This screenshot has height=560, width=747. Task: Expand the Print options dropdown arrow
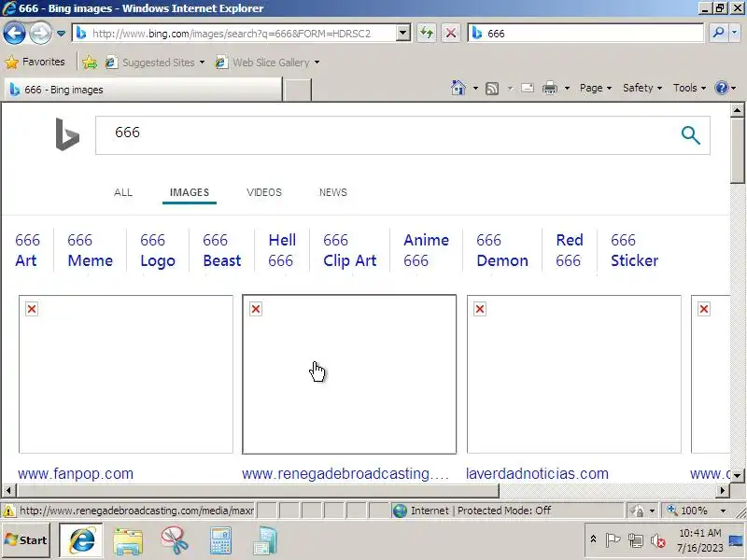pos(567,88)
